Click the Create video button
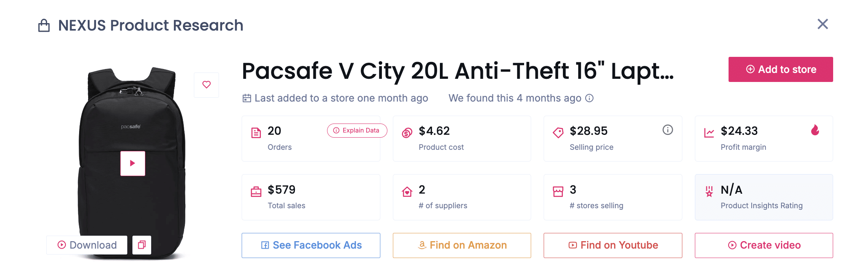 [x=764, y=245]
